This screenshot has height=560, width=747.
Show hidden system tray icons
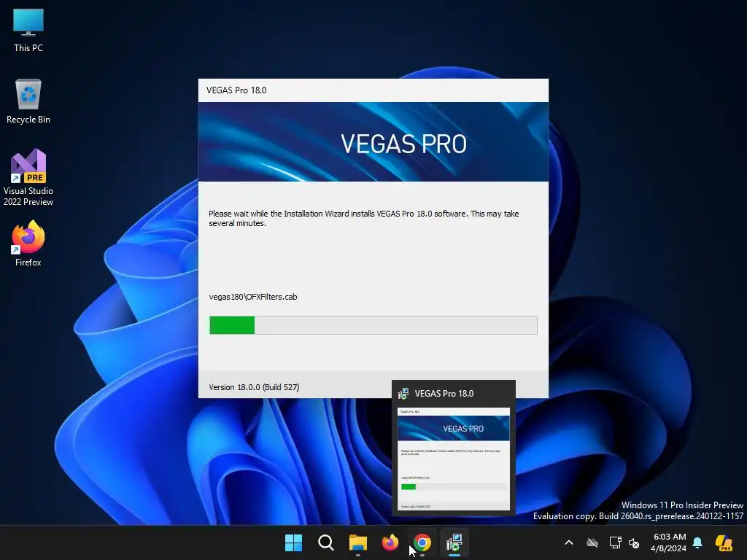coord(569,542)
